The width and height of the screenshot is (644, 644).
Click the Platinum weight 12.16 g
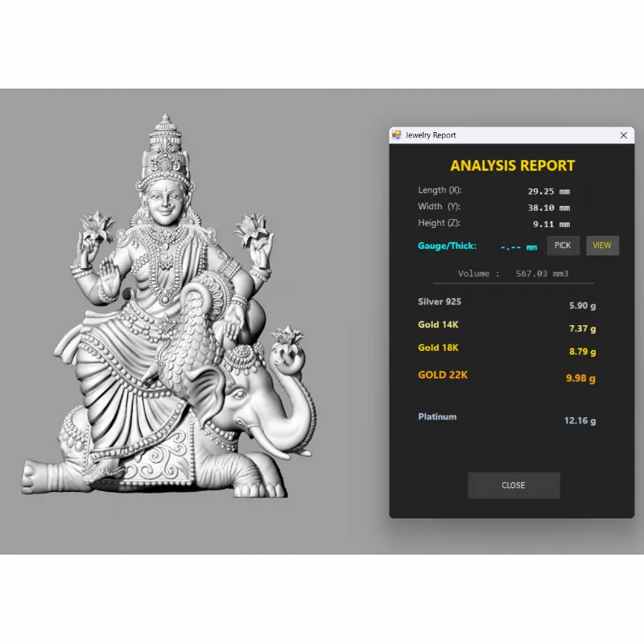[580, 420]
